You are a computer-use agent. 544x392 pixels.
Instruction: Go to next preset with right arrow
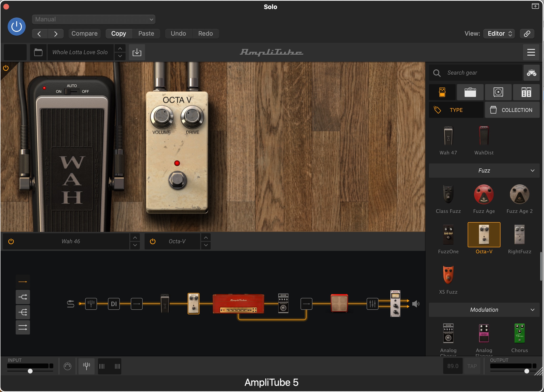click(x=56, y=33)
